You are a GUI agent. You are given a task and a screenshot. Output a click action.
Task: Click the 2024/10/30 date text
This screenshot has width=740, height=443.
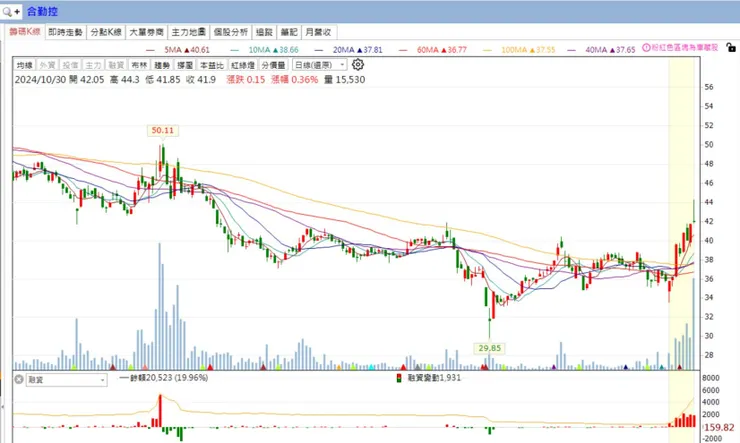point(40,80)
